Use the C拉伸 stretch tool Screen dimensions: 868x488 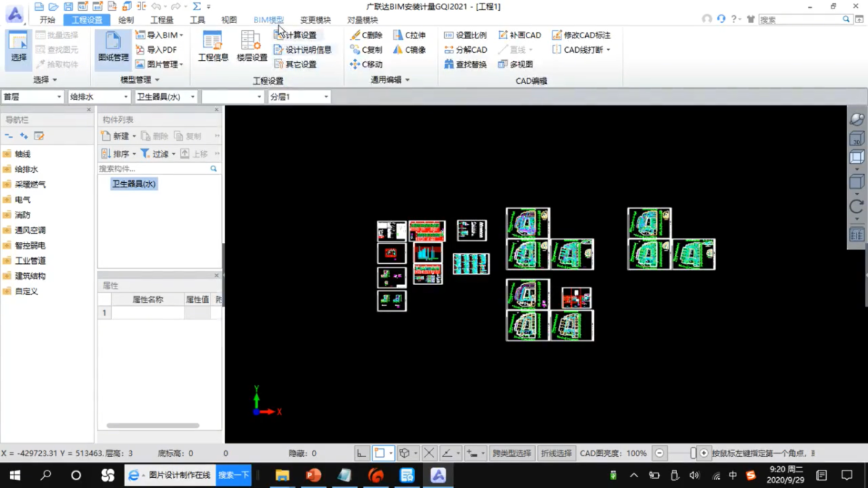pos(409,35)
